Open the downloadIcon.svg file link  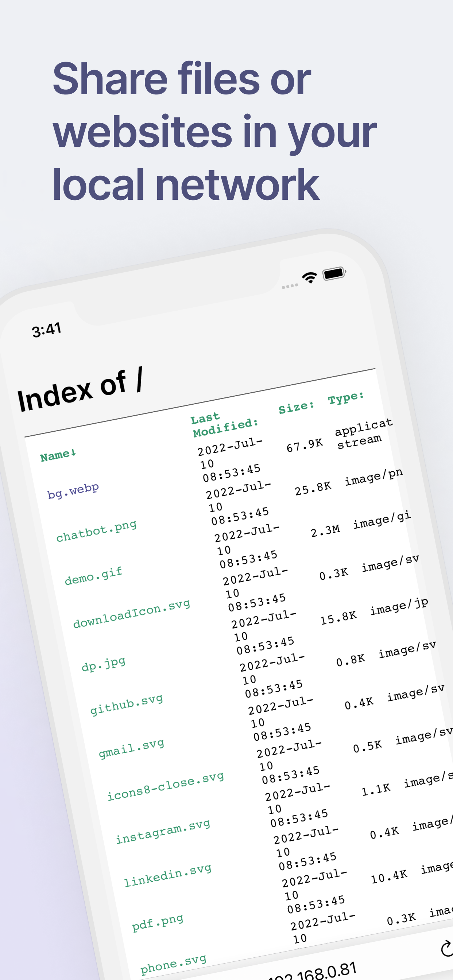point(132,613)
